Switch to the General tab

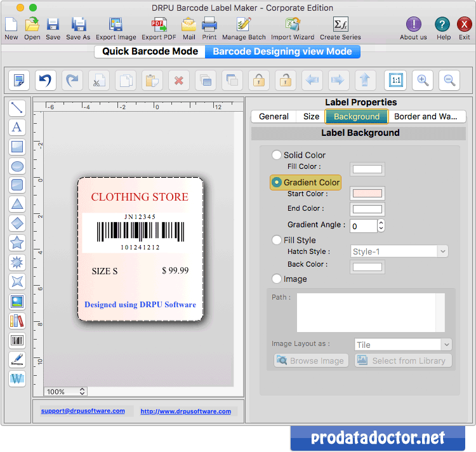point(274,117)
